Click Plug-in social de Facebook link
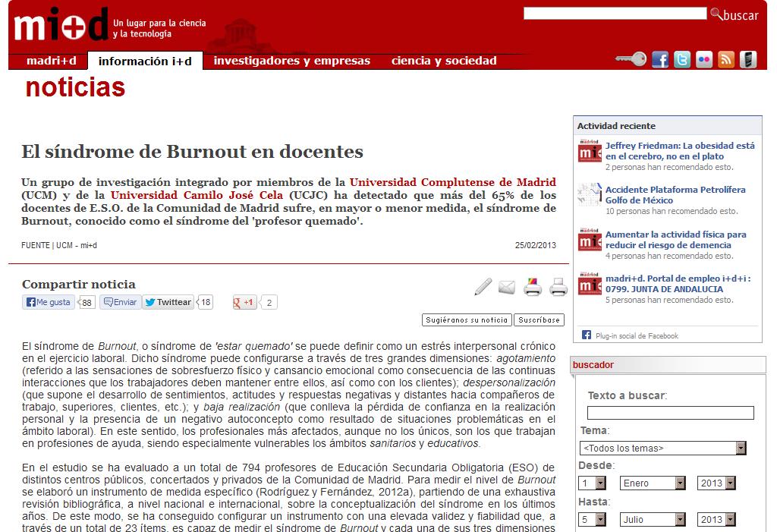The image size is (777, 532). (637, 335)
